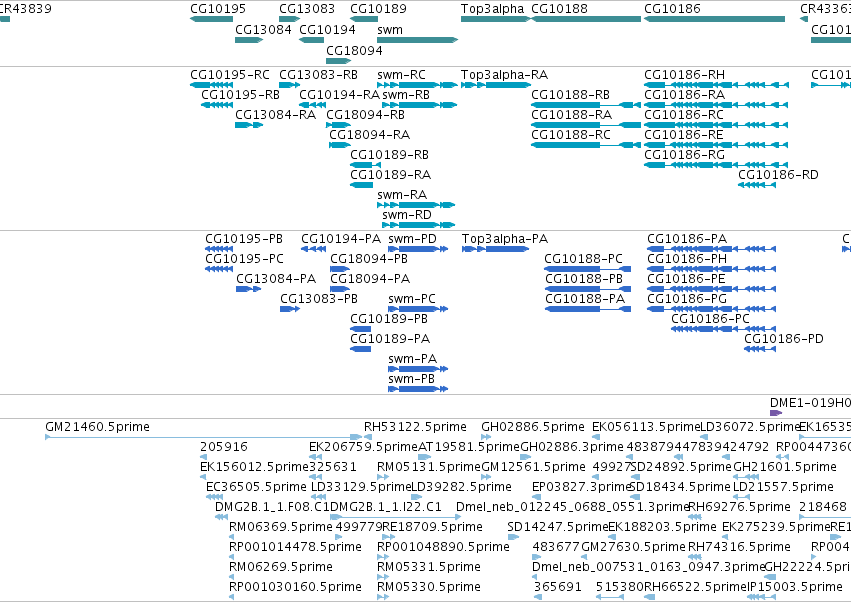Screen dimensions: 851x602
Task: Select transcript CG18094-RA
Action: (x=340, y=145)
